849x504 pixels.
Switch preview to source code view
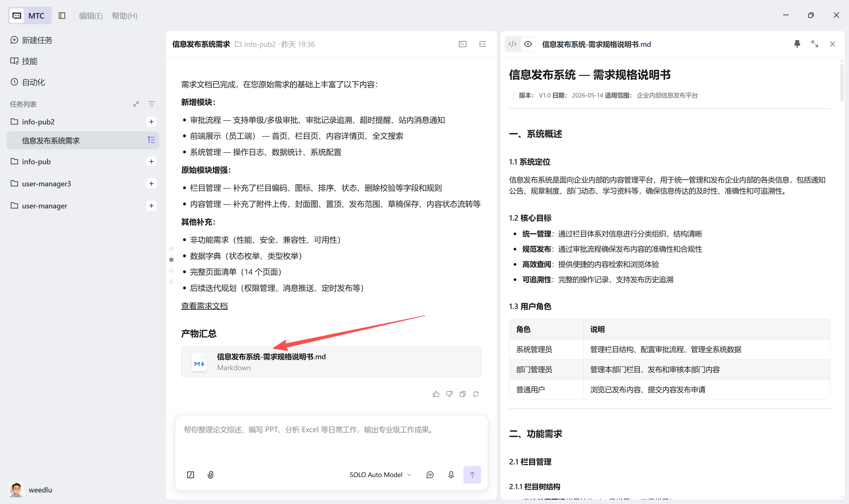click(512, 44)
